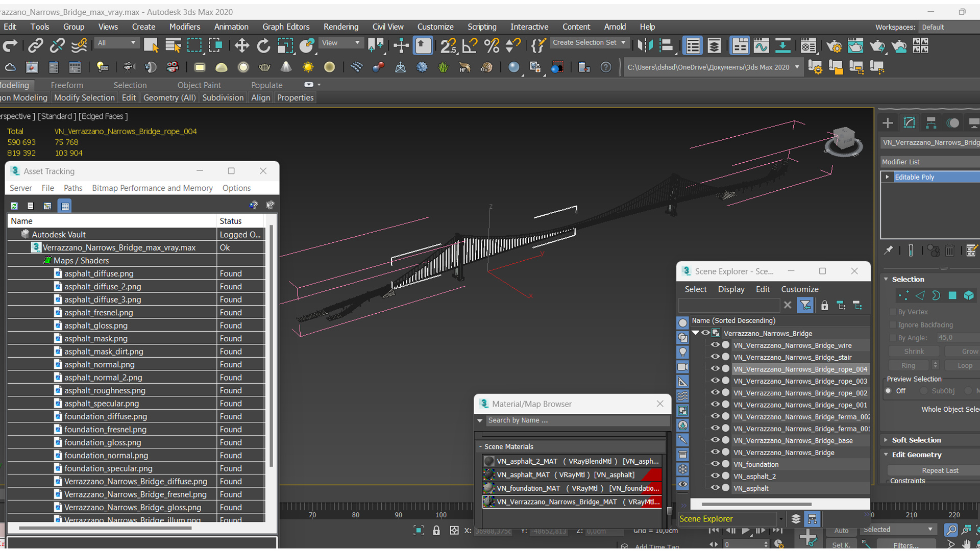Open the View reference coordinate dropdown
980x551 pixels.
(x=340, y=43)
